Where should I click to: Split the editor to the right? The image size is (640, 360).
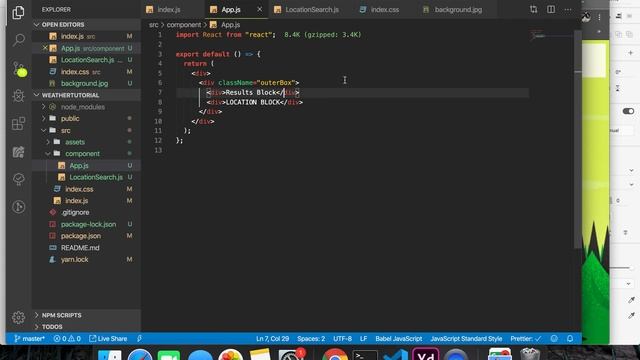(551, 9)
